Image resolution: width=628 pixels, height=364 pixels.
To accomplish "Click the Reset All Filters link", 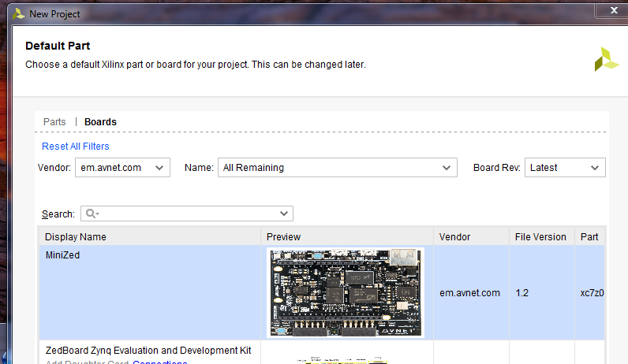I will 75,147.
